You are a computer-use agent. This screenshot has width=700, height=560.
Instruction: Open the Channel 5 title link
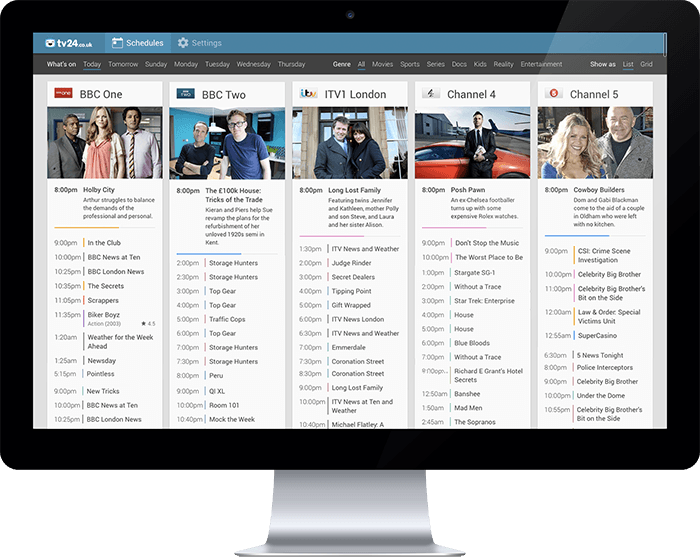coord(594,94)
